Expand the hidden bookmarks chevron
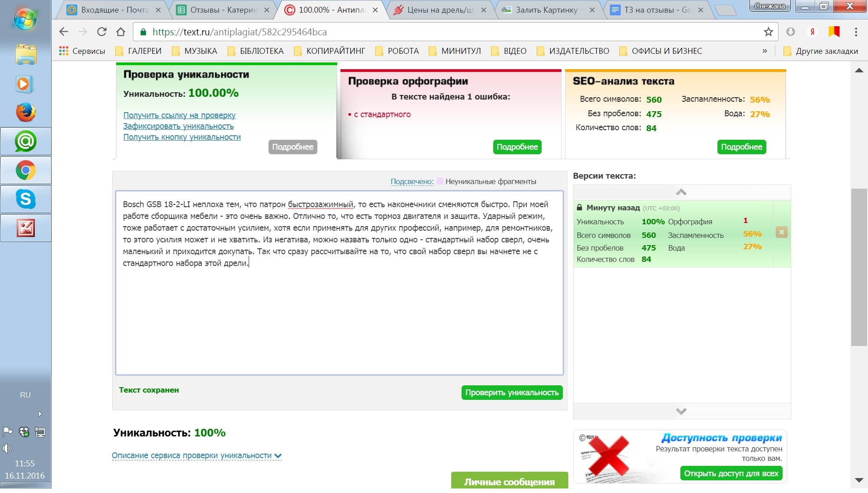This screenshot has width=868, height=493. click(765, 51)
